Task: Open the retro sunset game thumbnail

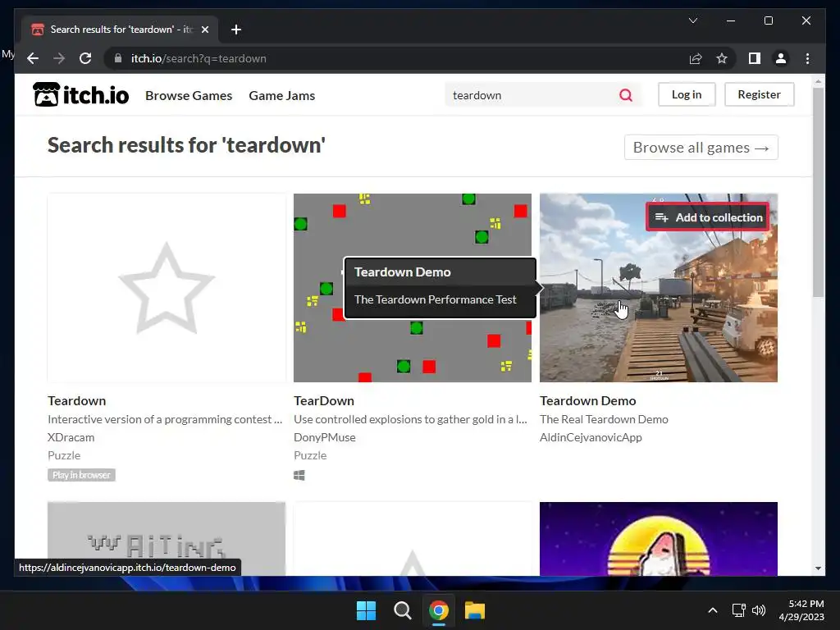Action: tap(659, 539)
